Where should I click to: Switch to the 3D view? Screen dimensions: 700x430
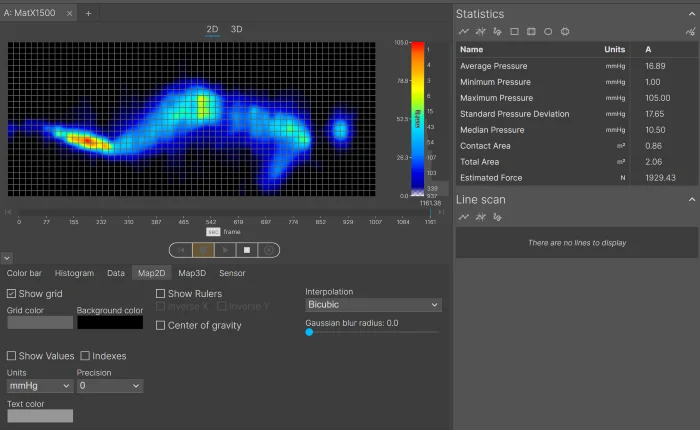(236, 29)
